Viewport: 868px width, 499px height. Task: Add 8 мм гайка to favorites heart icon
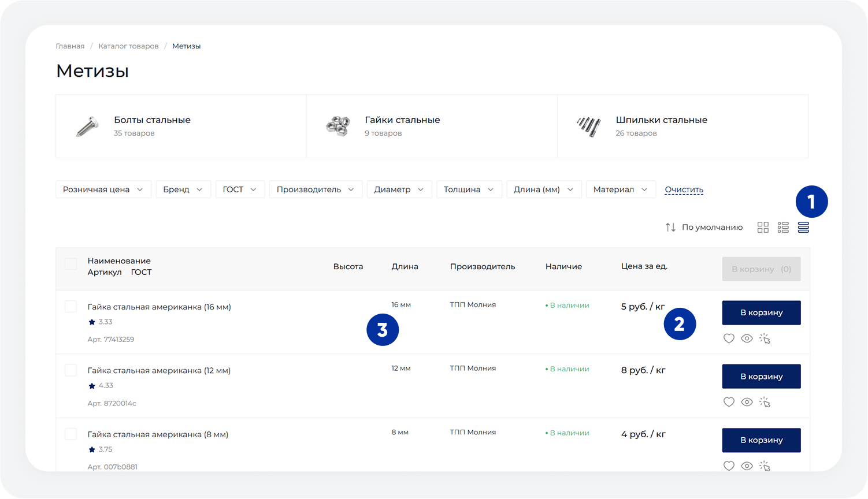pyautogui.click(x=729, y=466)
